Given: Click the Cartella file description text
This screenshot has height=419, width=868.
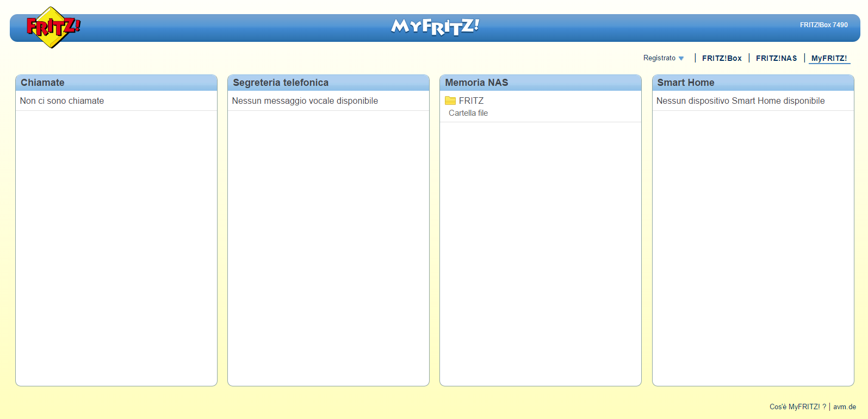Looking at the screenshot, I should pos(468,113).
